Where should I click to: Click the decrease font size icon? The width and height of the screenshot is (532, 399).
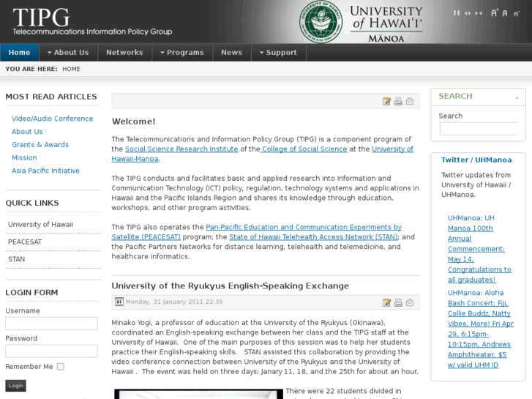(517, 14)
